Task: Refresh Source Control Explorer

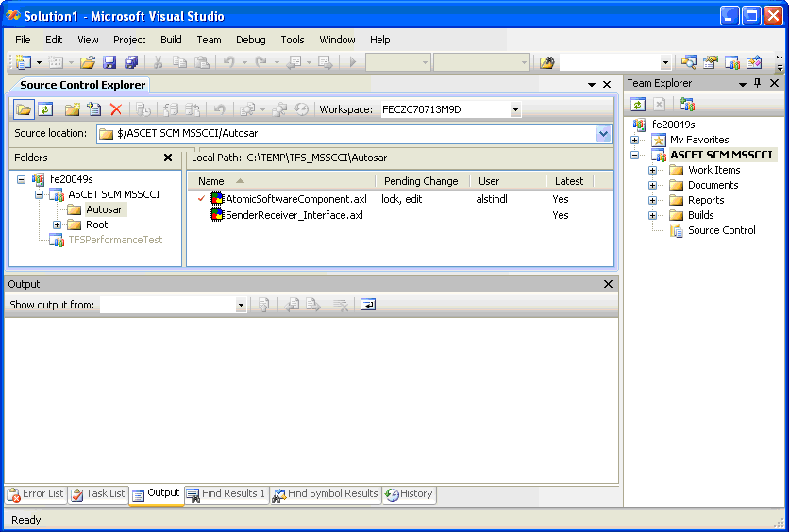Action: coord(45,109)
